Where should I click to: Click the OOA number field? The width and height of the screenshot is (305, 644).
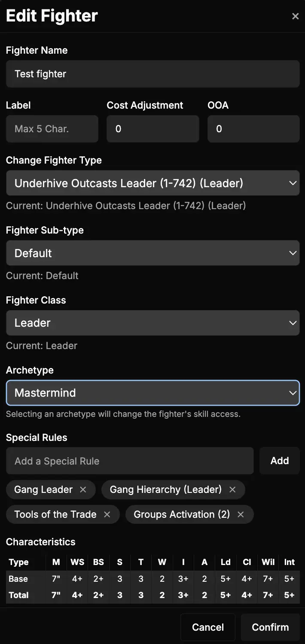pyautogui.click(x=253, y=129)
